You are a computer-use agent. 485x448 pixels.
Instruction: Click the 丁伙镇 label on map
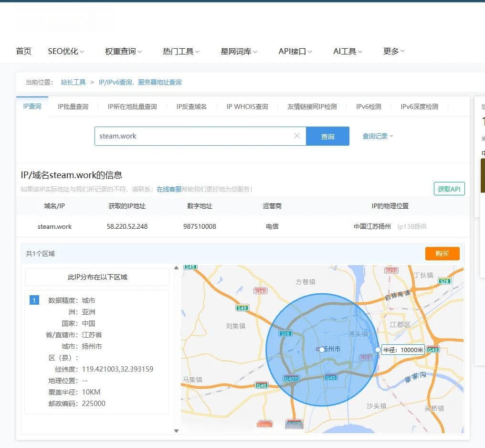click(x=423, y=275)
